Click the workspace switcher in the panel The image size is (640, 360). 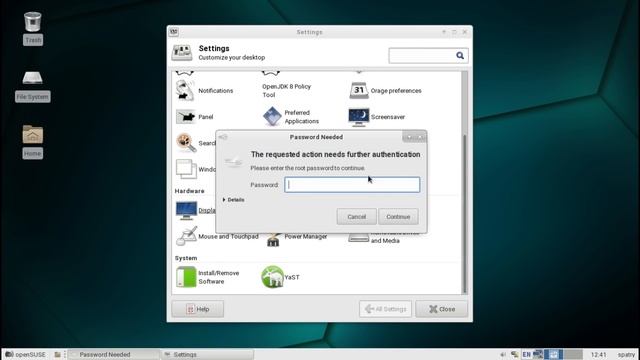564,354
